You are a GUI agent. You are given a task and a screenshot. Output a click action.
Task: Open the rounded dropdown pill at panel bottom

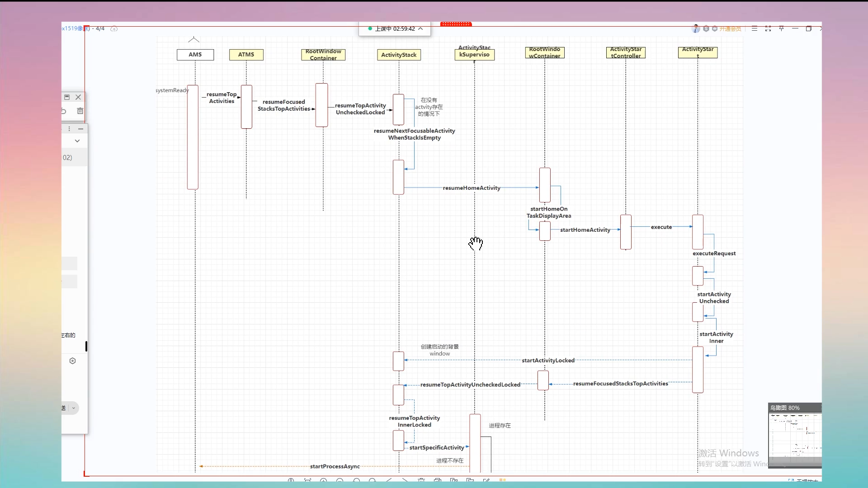[x=73, y=408]
